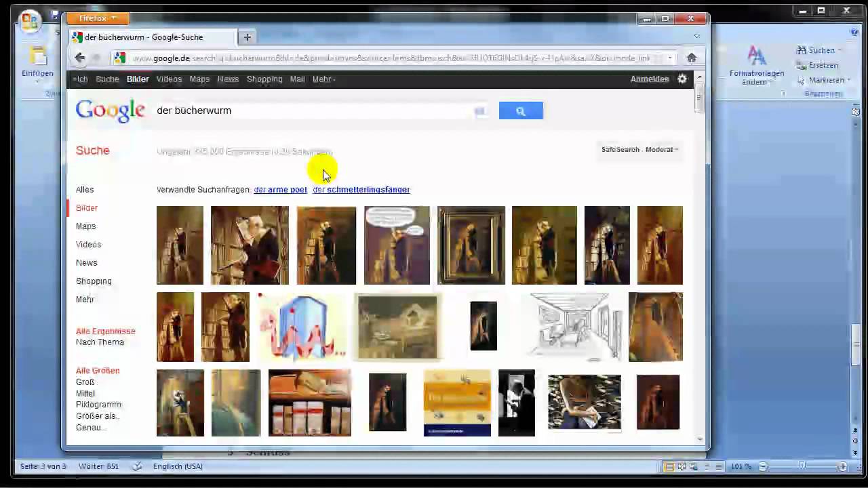Viewport: 868px width, 488px height.
Task: Filter image size to Groß
Action: pyautogui.click(x=85, y=382)
